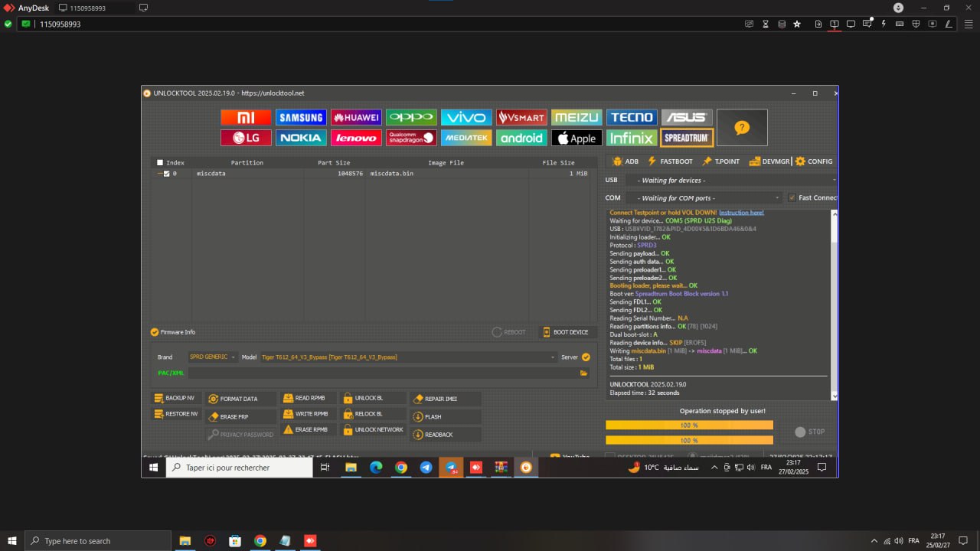Screen dimensions: 980x551
Task: Toggle the Index select-all checkbox
Action: click(x=160, y=162)
